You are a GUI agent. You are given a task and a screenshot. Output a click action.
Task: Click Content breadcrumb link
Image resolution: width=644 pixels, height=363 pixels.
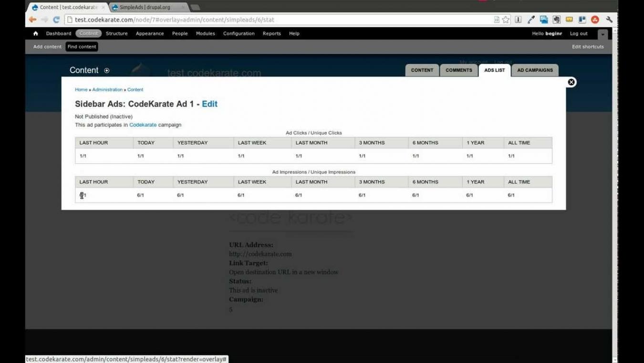(x=135, y=90)
